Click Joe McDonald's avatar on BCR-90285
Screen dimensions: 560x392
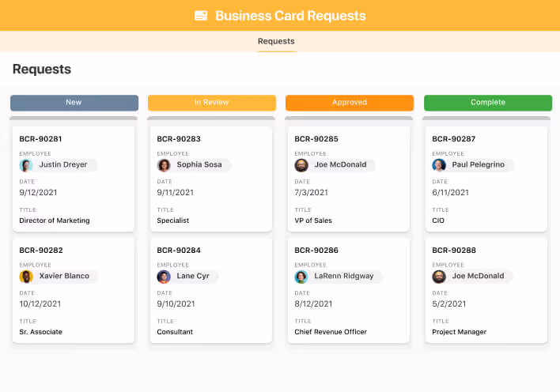tap(301, 165)
